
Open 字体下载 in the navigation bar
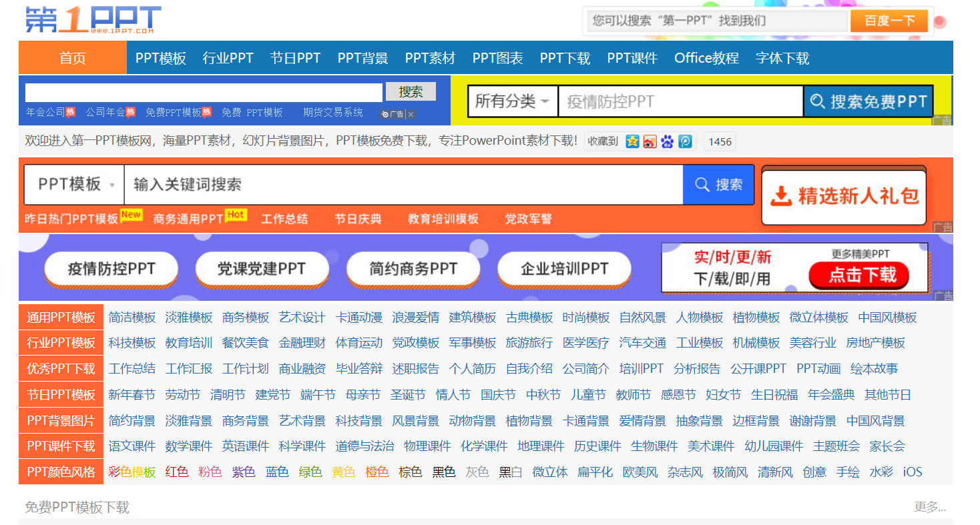782,58
